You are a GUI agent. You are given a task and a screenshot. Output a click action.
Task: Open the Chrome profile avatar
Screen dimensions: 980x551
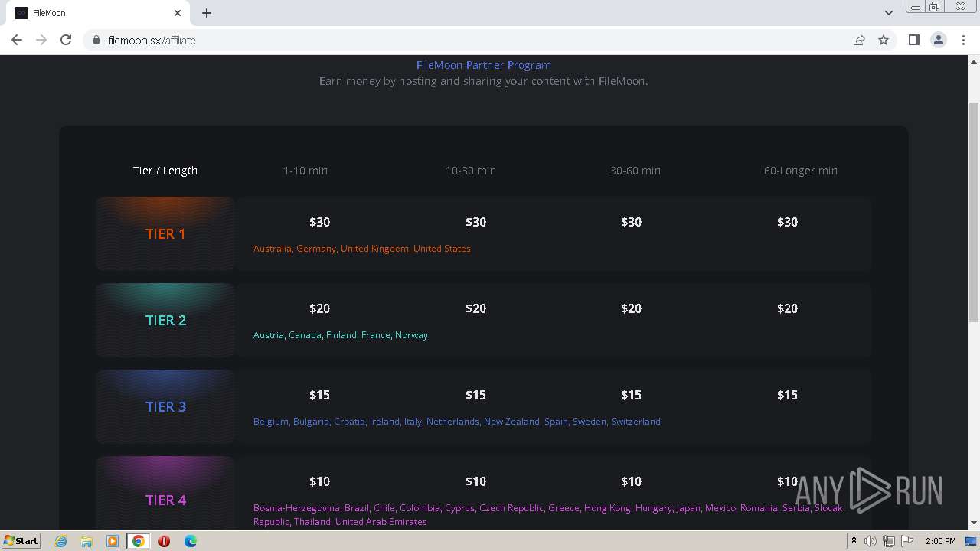click(939, 40)
